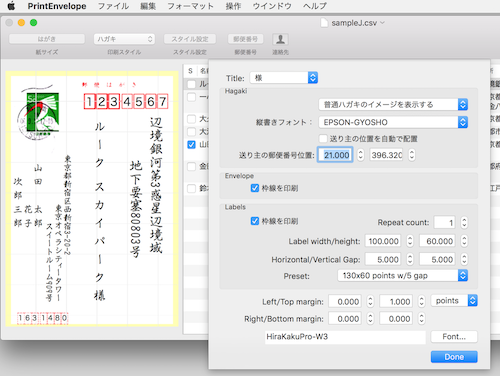
Task: Toggle the ル row checkbox in list
Action: 191,84
